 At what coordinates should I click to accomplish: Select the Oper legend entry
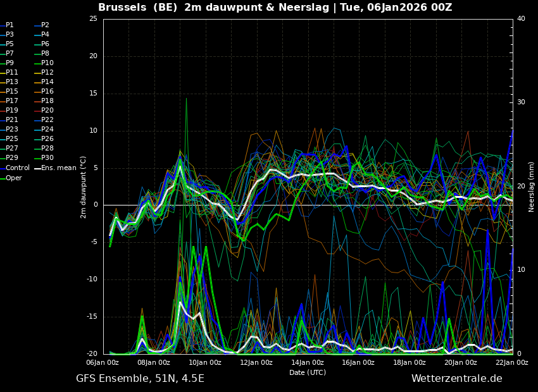click(x=14, y=178)
